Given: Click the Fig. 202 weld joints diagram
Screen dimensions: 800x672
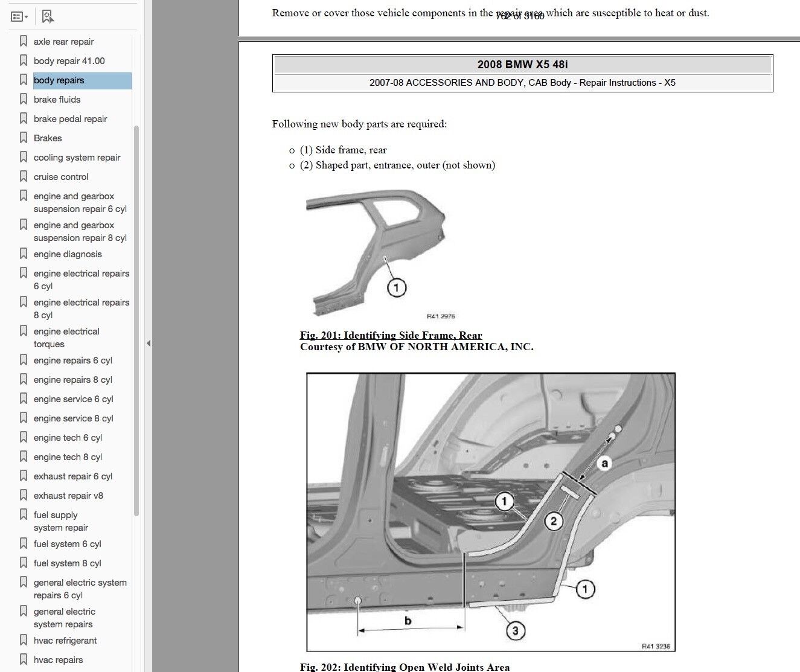Looking at the screenshot, I should coord(490,512).
